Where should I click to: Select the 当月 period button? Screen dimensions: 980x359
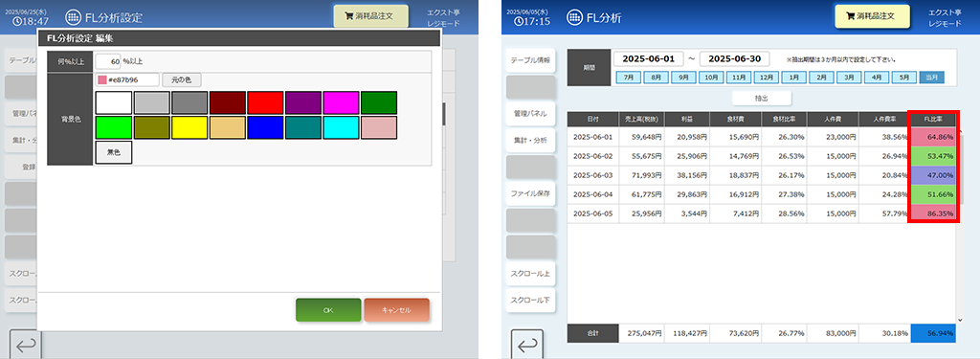click(931, 78)
